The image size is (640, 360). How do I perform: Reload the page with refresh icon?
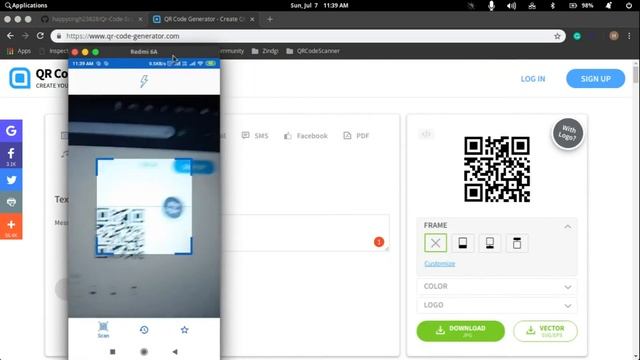[x=40, y=36]
